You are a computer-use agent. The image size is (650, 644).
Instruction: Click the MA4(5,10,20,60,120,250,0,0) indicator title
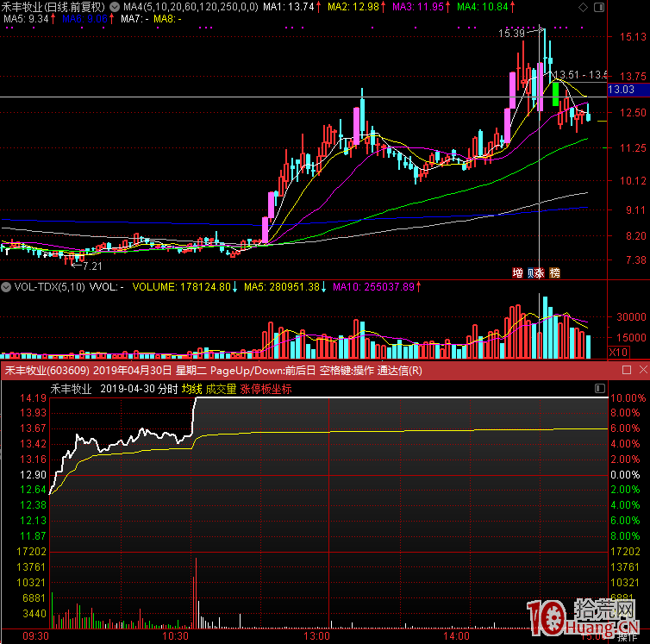click(191, 7)
